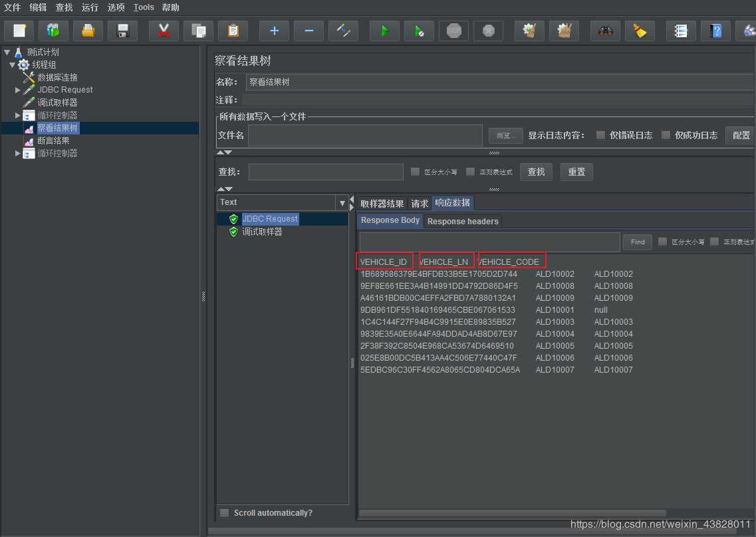Expand all nodes with plus icon

coord(274,31)
